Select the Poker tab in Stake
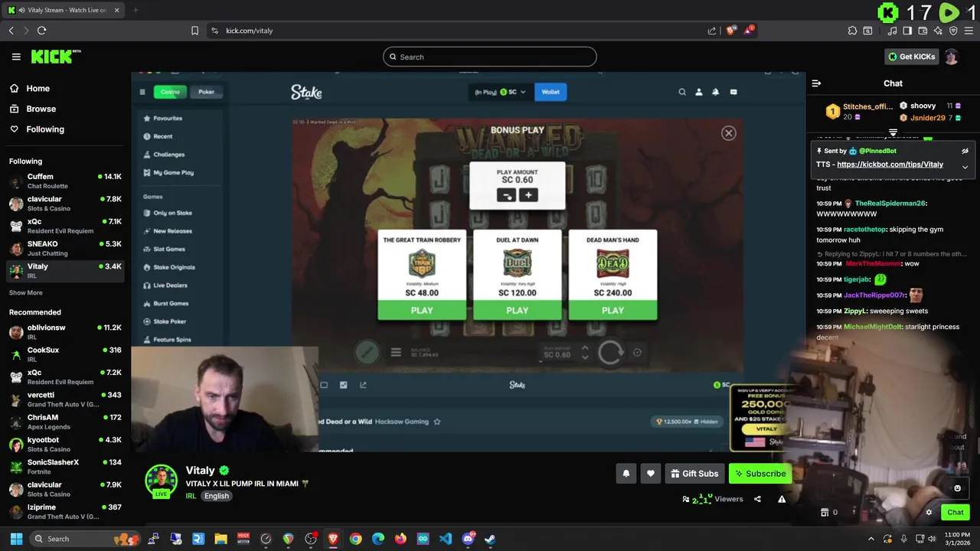Viewport: 980px width, 551px height. [207, 92]
